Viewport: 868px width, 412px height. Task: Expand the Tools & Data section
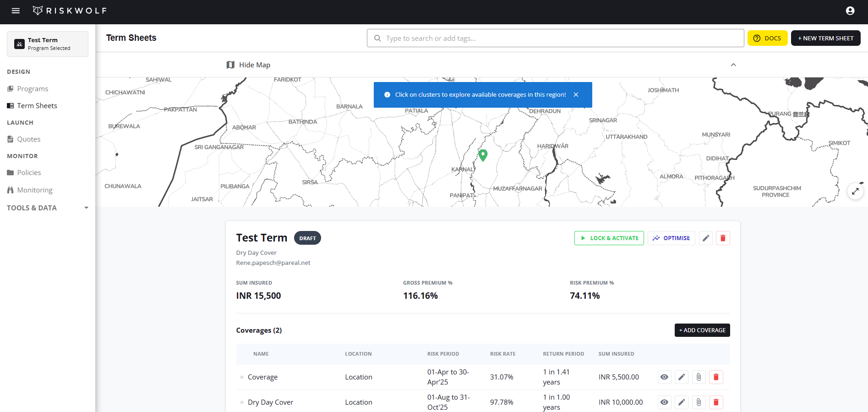[x=48, y=208]
